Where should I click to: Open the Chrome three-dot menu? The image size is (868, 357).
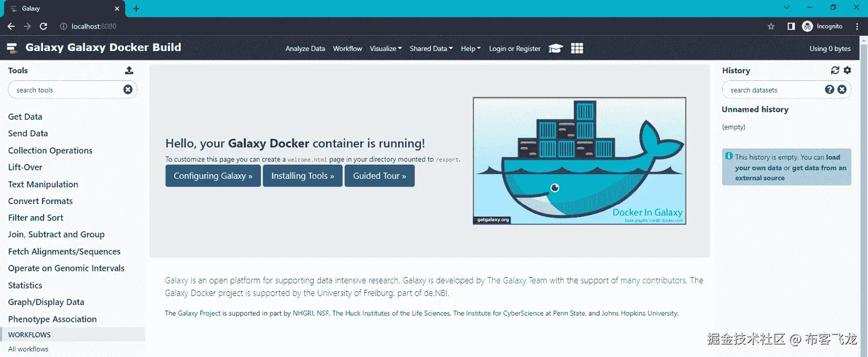coord(857,26)
